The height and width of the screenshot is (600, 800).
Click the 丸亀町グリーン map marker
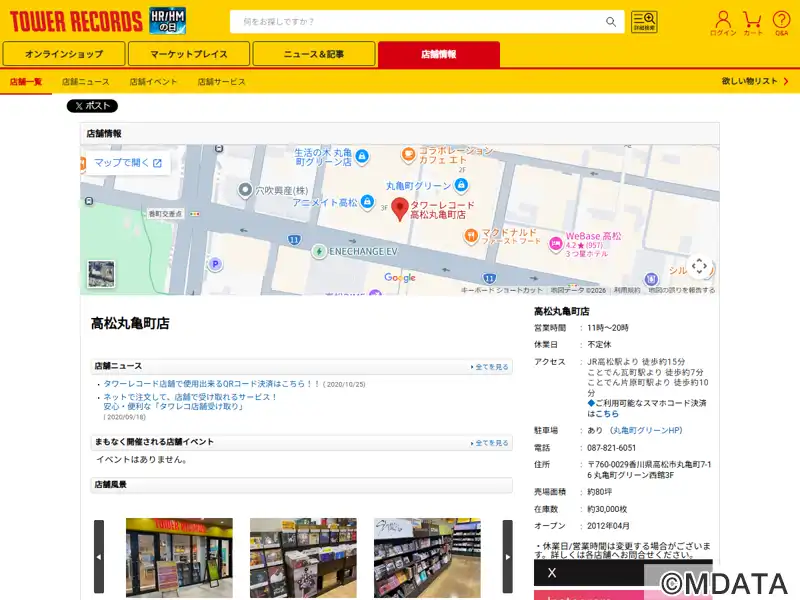pyautogui.click(x=461, y=185)
